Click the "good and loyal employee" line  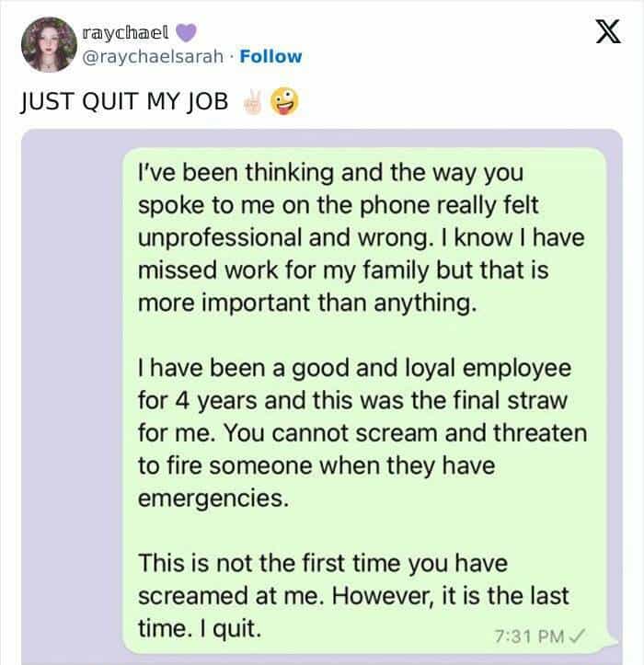354,369
